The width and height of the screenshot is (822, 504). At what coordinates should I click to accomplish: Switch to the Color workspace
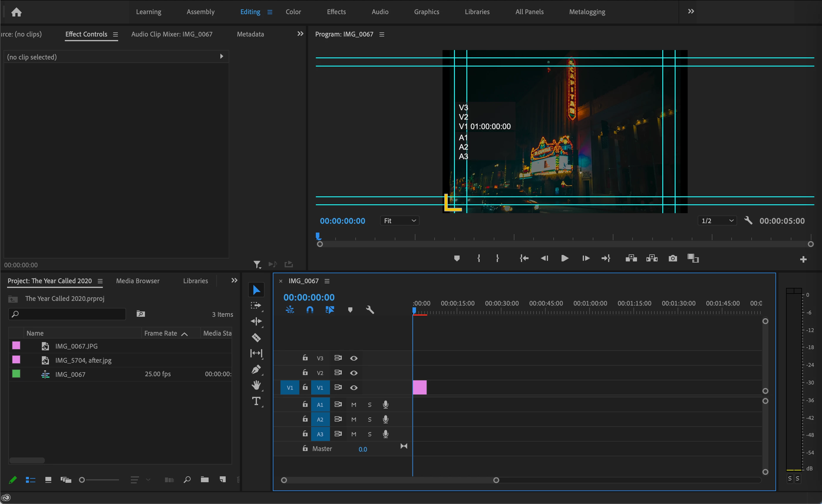[x=293, y=12]
